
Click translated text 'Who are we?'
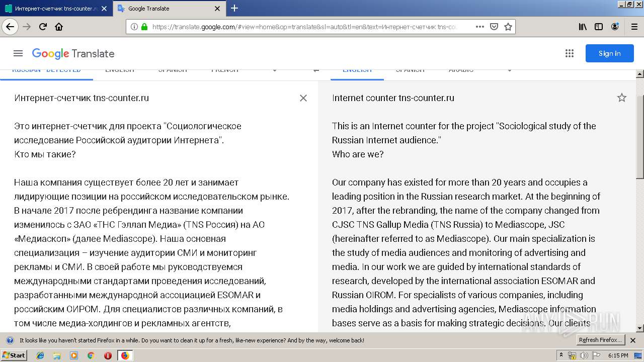(x=358, y=154)
